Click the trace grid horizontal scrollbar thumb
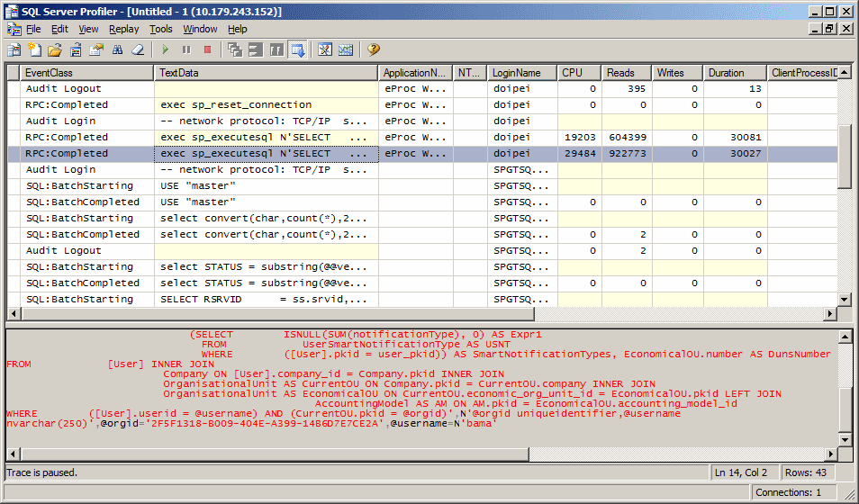Screen dimensions: 859x504 277,314
